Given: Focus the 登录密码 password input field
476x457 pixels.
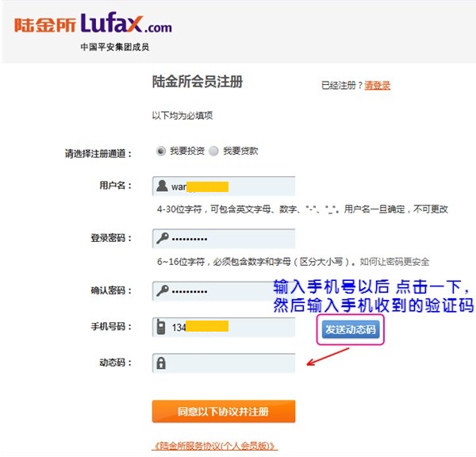Looking at the screenshot, I should click(224, 238).
